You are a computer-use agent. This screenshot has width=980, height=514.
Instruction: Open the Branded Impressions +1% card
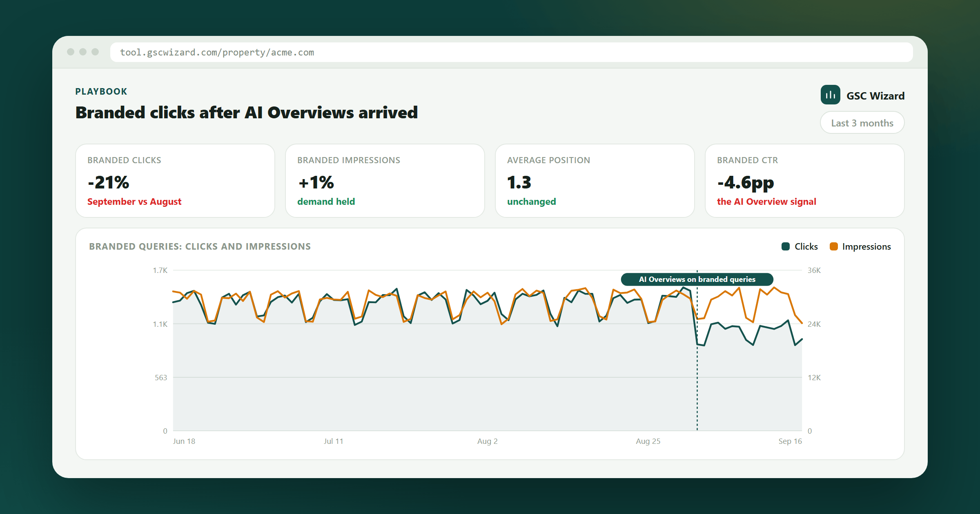[x=385, y=181]
